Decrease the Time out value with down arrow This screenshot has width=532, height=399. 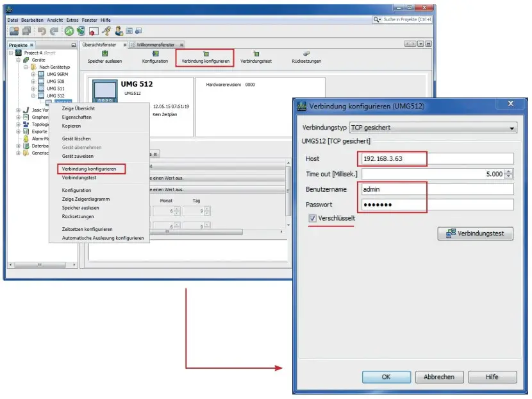point(508,176)
